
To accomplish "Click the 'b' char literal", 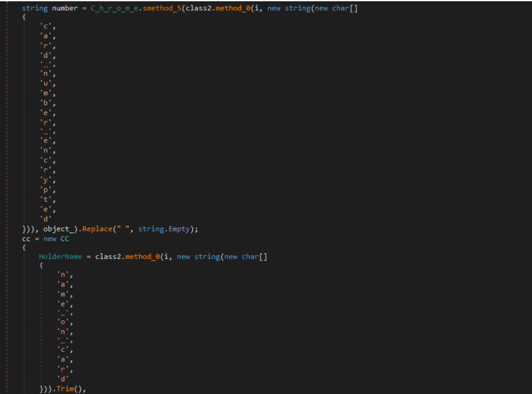I will point(46,103).
